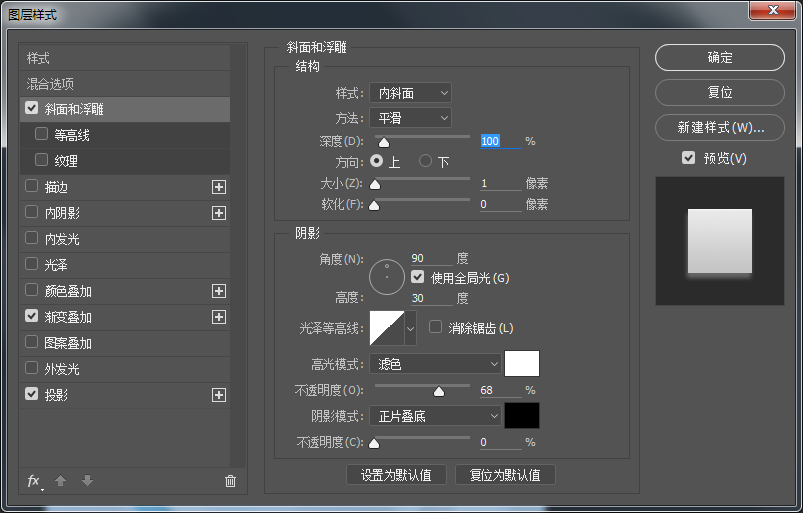Viewport: 803px width, 513px height.
Task: Uncheck the 斜面和浮雕 checkbox
Action: tap(32, 108)
